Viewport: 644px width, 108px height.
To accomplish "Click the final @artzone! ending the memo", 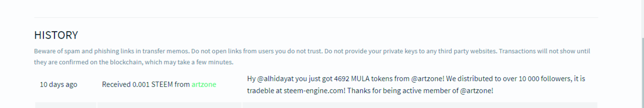I will [477, 91].
